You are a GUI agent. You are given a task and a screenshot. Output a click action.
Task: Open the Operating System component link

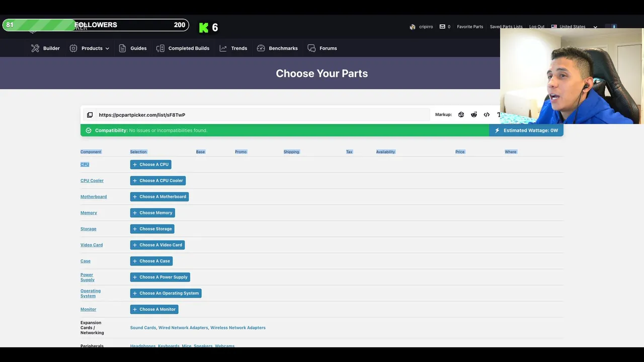click(91, 293)
